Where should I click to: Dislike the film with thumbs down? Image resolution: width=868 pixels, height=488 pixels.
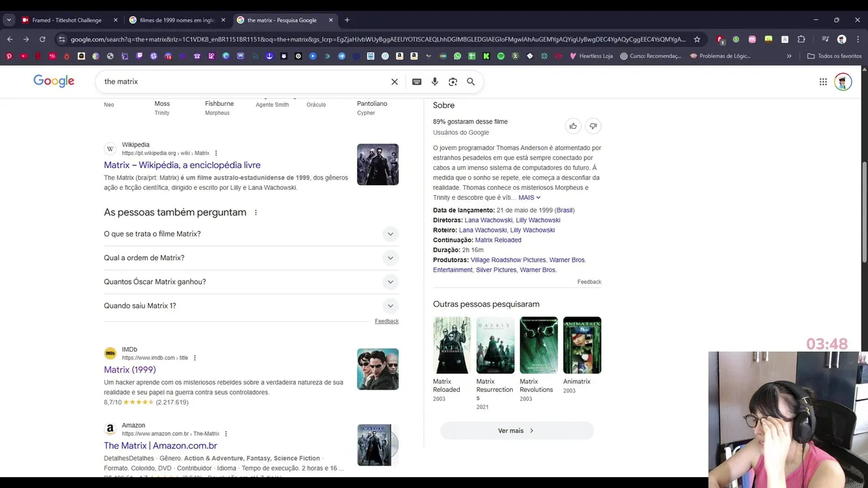click(593, 126)
